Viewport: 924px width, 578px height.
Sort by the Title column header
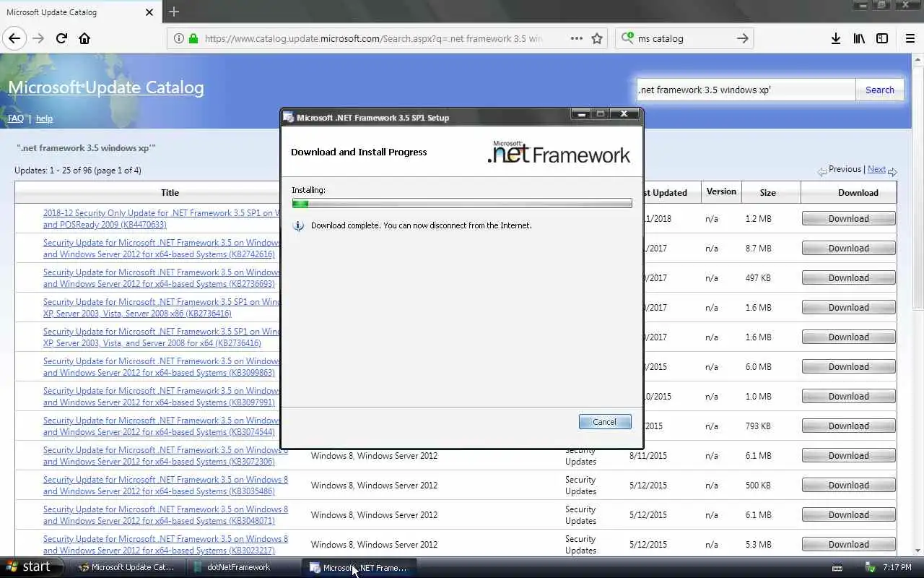point(170,192)
